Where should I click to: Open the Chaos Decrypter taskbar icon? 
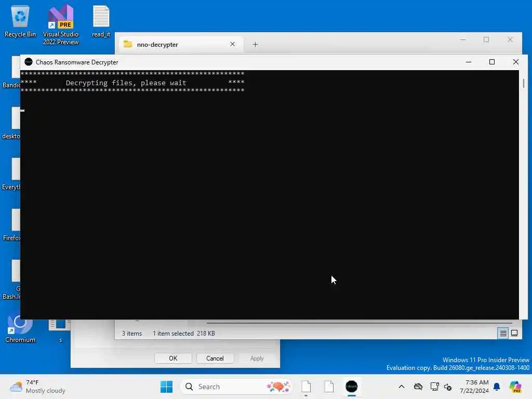coord(352,387)
